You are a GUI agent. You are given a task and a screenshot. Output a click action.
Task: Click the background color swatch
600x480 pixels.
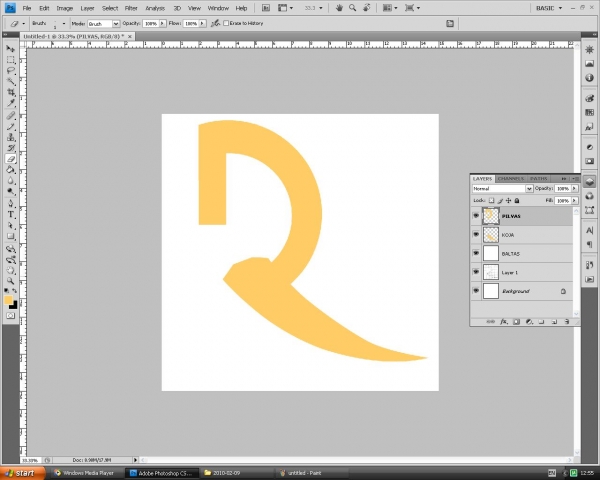tap(15, 306)
